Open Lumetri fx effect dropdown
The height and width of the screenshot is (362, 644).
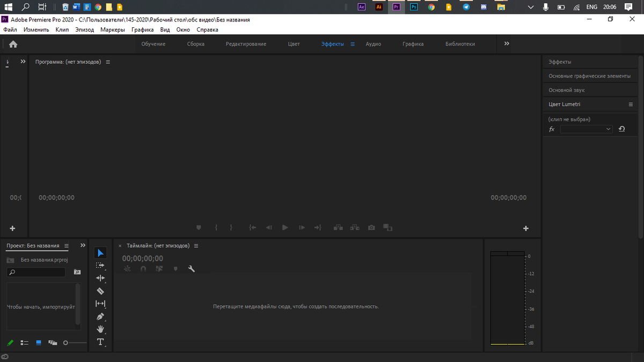[x=586, y=129]
